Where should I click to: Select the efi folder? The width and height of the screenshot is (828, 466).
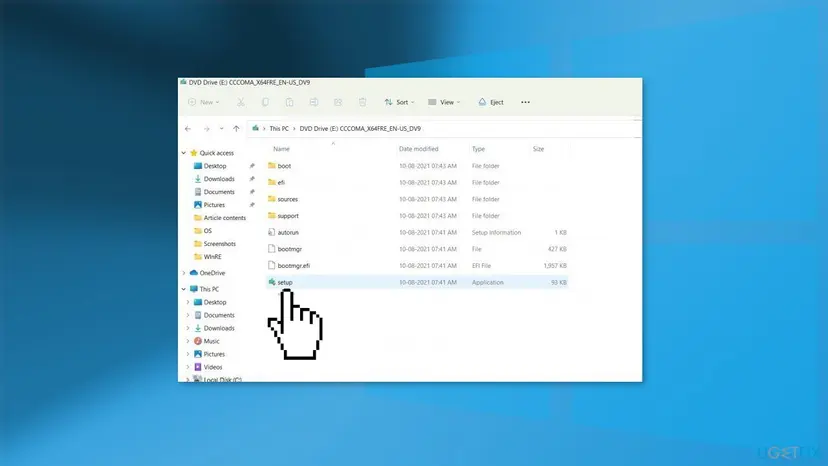point(417,182)
